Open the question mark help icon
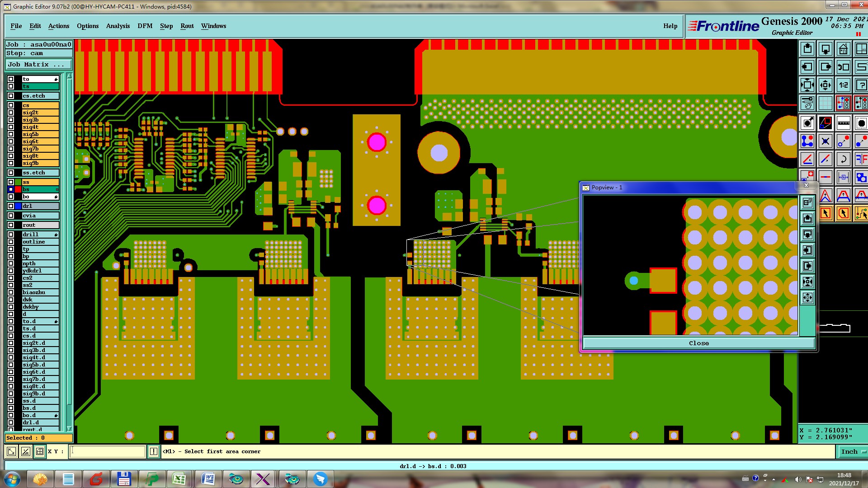Image resolution: width=868 pixels, height=488 pixels. point(861,85)
